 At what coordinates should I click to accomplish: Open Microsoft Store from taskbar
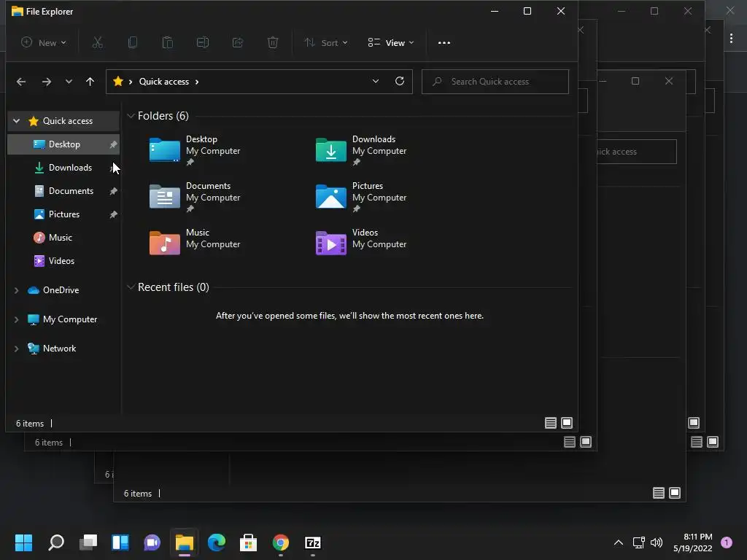point(248,542)
